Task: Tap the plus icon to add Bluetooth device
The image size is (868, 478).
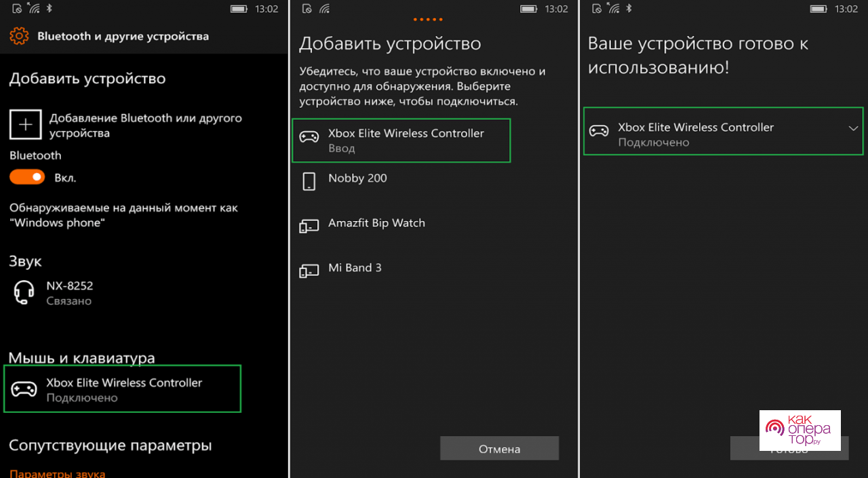Action: [x=25, y=125]
